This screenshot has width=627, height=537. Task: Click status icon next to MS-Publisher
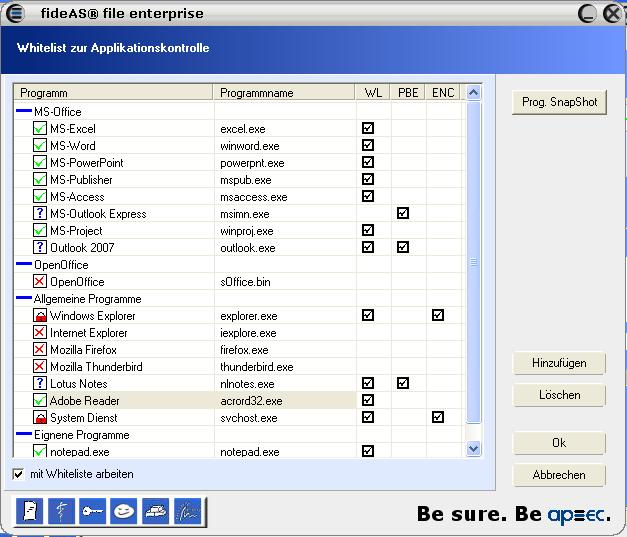[x=40, y=179]
